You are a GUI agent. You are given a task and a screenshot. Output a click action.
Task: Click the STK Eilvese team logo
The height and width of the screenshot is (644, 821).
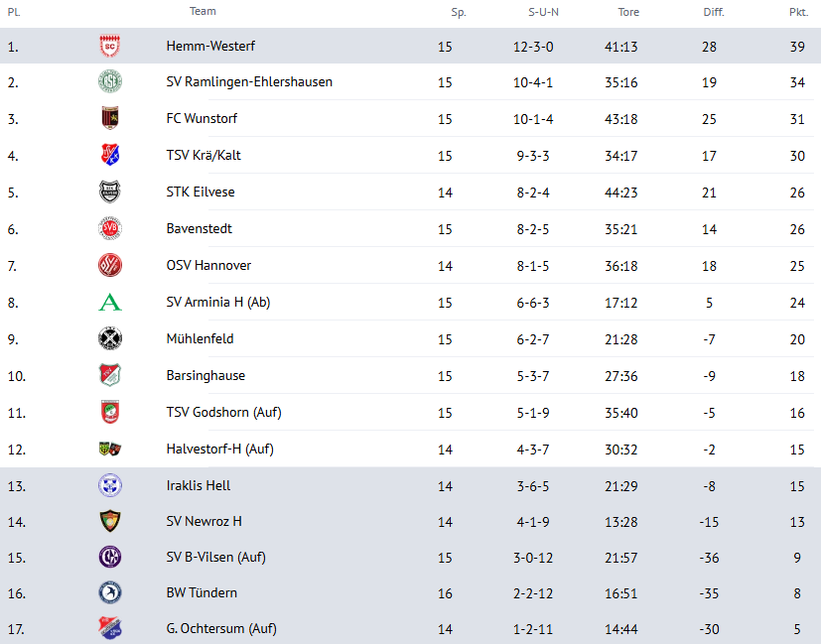[x=110, y=193]
